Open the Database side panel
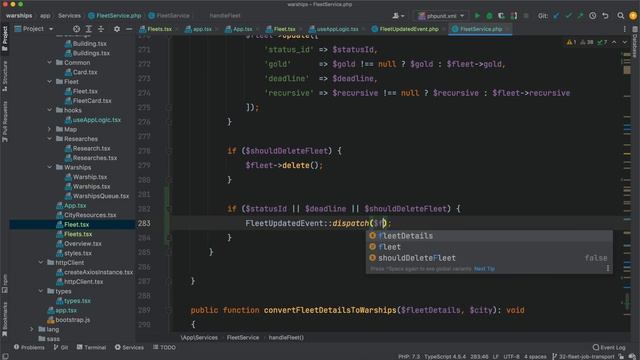Screen dimensions: 640x360 pyautogui.click(x=635, y=42)
